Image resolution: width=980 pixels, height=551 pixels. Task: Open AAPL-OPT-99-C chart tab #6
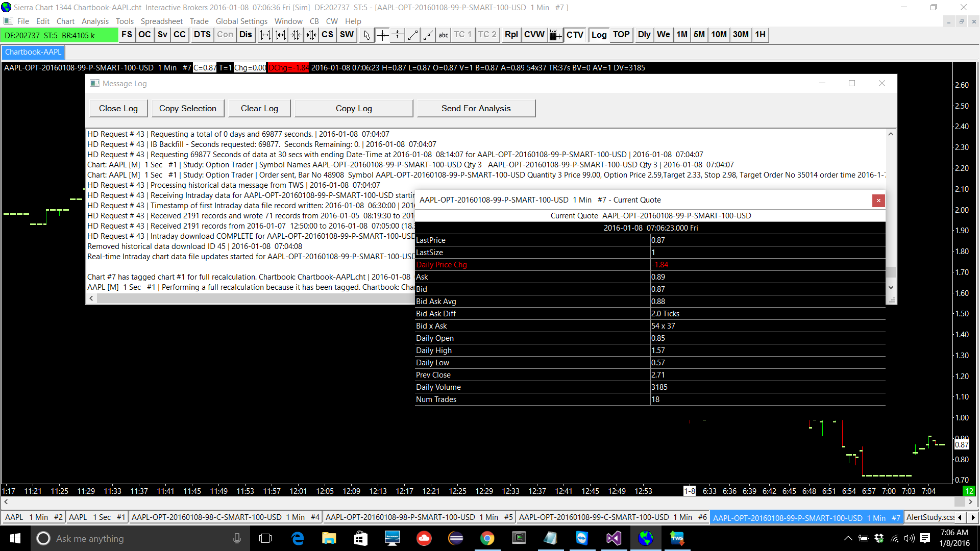[613, 517]
